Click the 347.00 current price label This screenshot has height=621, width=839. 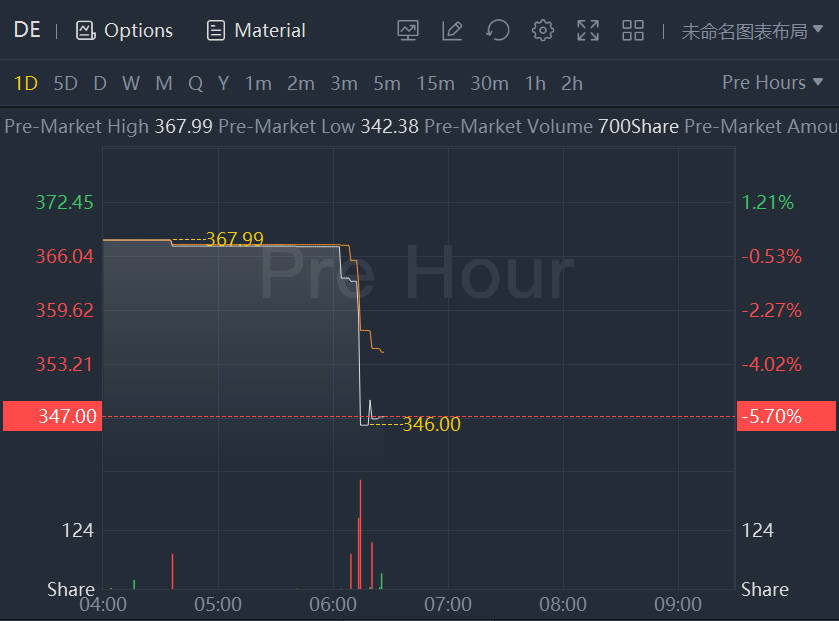point(53,416)
